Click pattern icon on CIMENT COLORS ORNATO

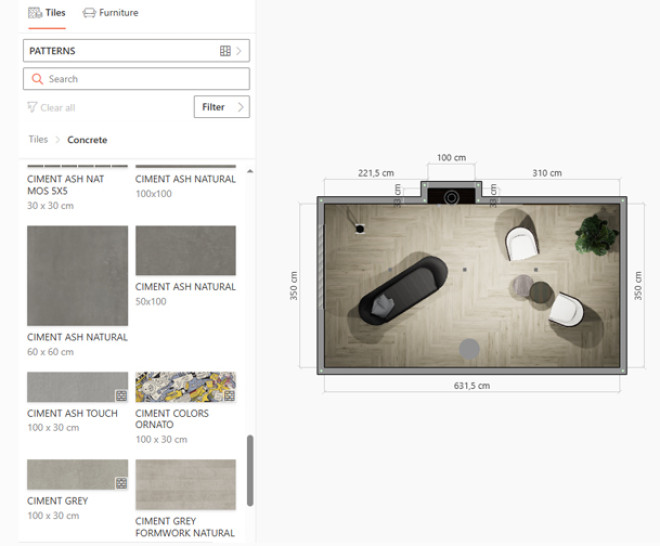click(229, 395)
